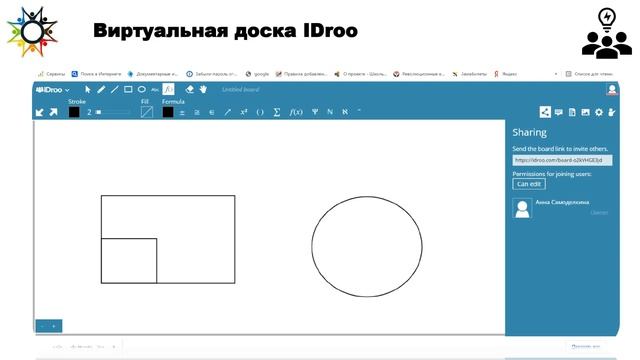Insert Sigma summation formula
Screen dimensions: 640x360
277,112
